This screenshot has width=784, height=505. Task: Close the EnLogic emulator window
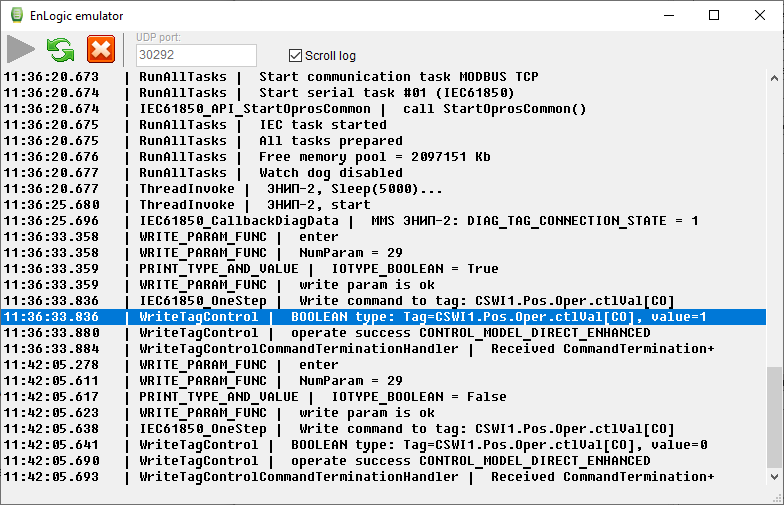pos(760,15)
